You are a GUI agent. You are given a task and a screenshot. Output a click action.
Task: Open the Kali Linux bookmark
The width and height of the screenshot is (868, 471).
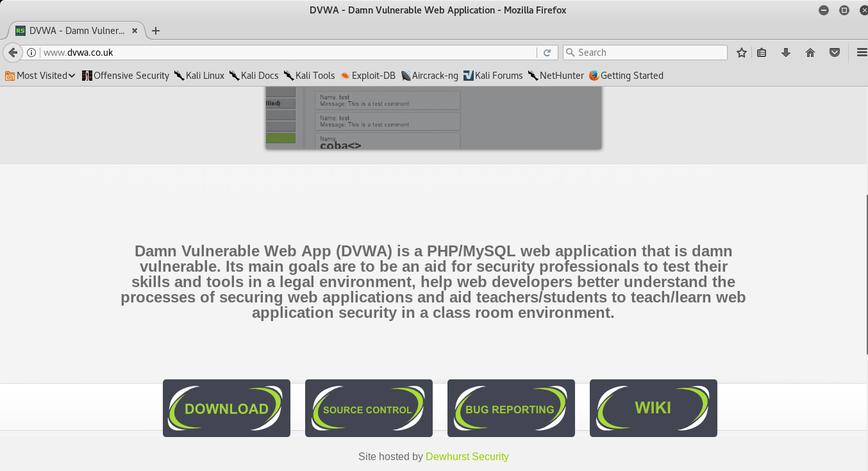coord(199,76)
